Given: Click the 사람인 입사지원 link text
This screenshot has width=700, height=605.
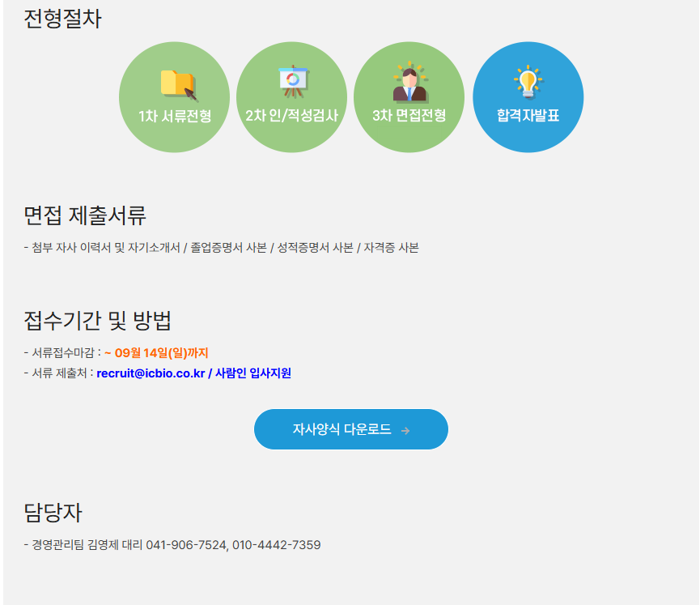Looking at the screenshot, I should coord(252,373).
